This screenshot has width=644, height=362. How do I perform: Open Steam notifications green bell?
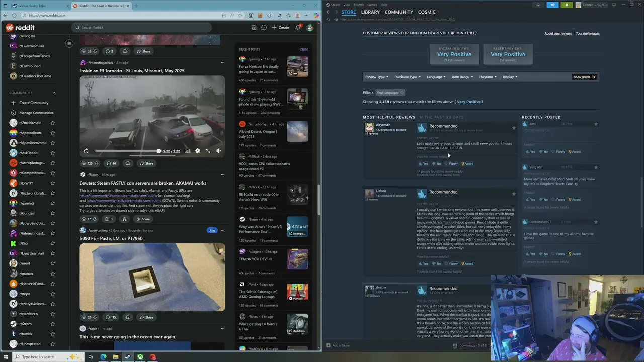[567, 5]
